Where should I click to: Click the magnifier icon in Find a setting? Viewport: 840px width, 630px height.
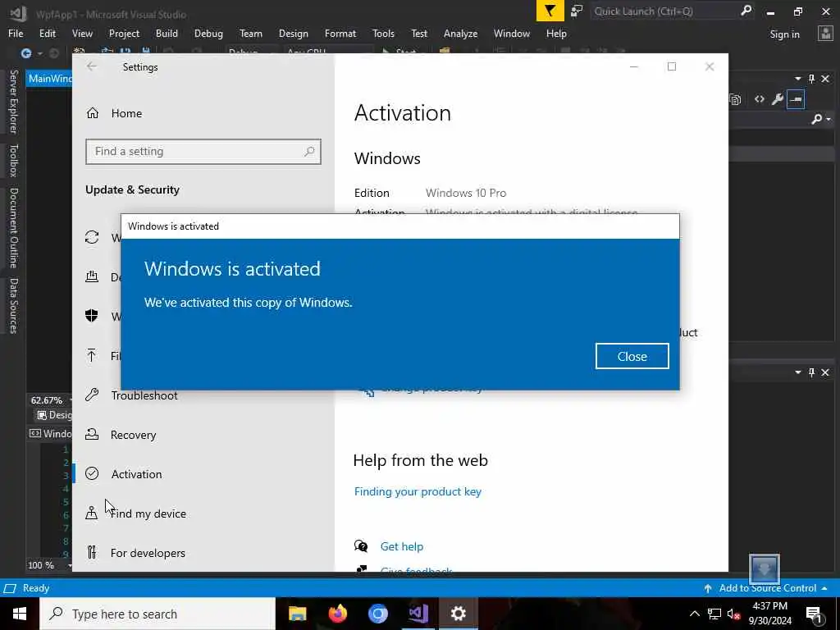(x=309, y=152)
